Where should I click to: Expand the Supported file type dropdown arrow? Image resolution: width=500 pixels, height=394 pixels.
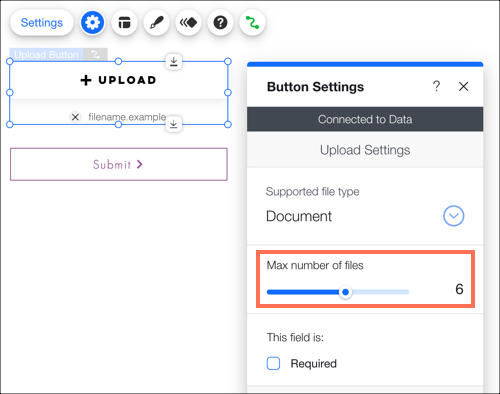coord(453,216)
